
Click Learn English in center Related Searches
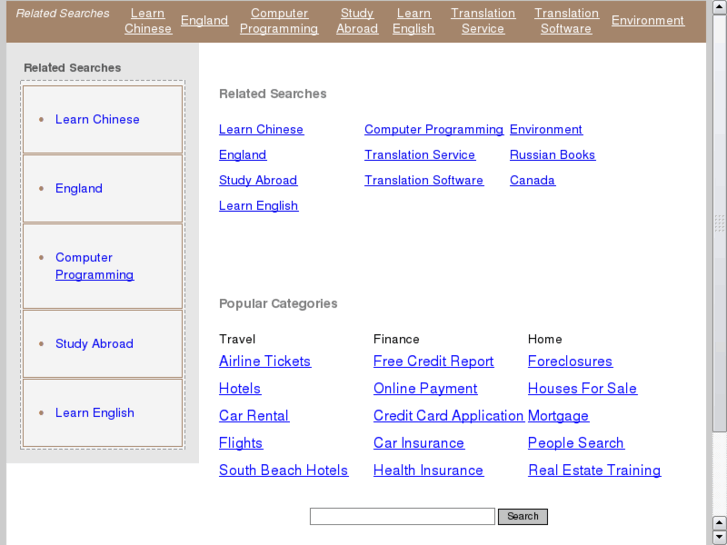(258, 205)
